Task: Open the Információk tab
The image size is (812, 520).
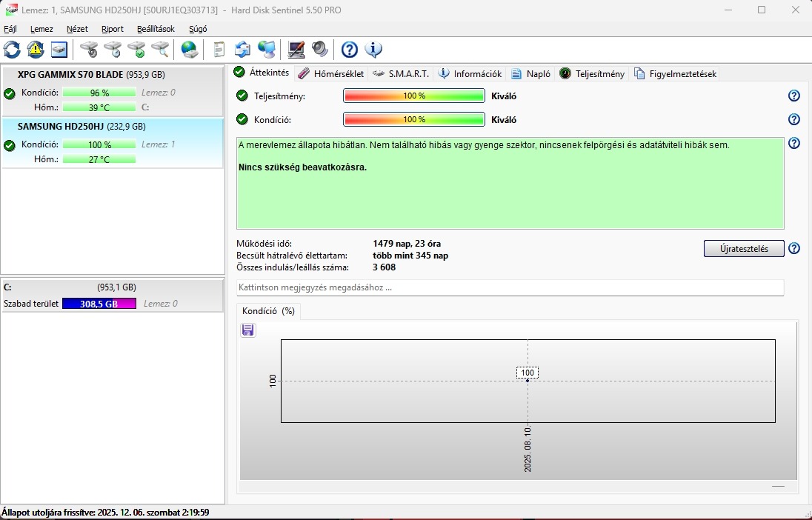Action: tap(470, 74)
